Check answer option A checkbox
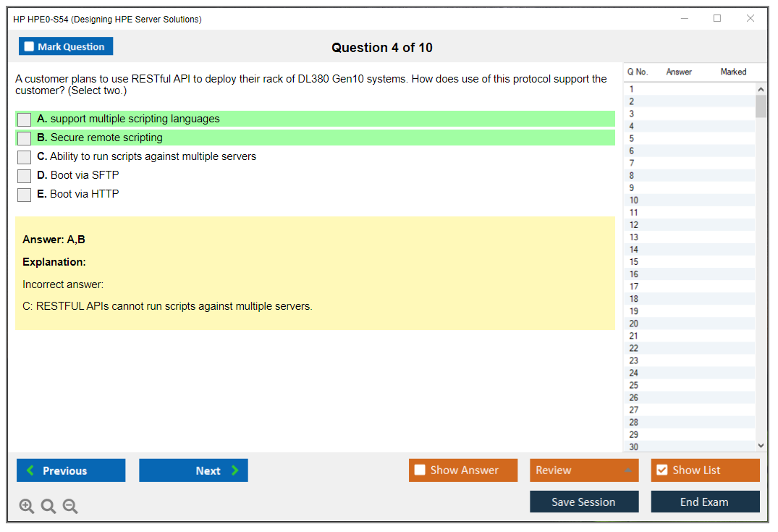This screenshot has width=778, height=532. coord(24,119)
